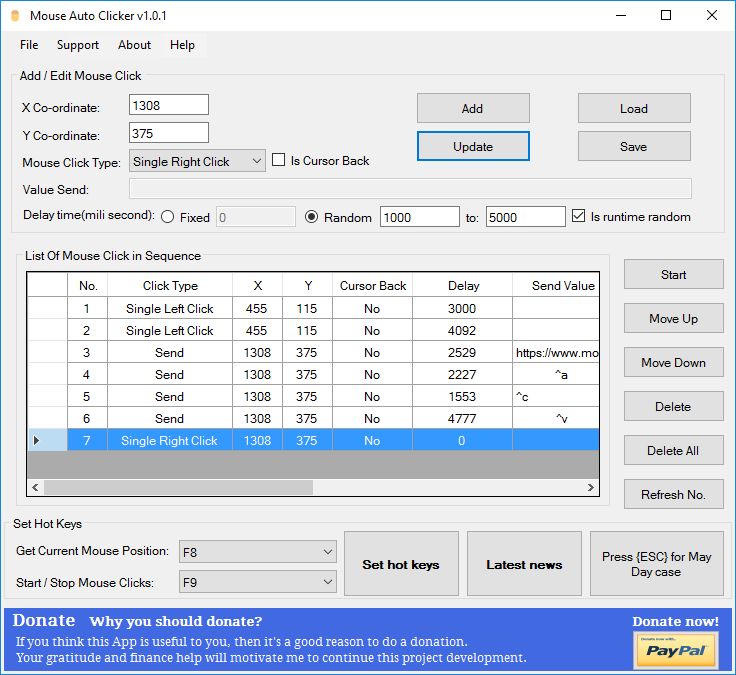Click the Cursor Back column header
Screen dimensions: 736x675
373,285
